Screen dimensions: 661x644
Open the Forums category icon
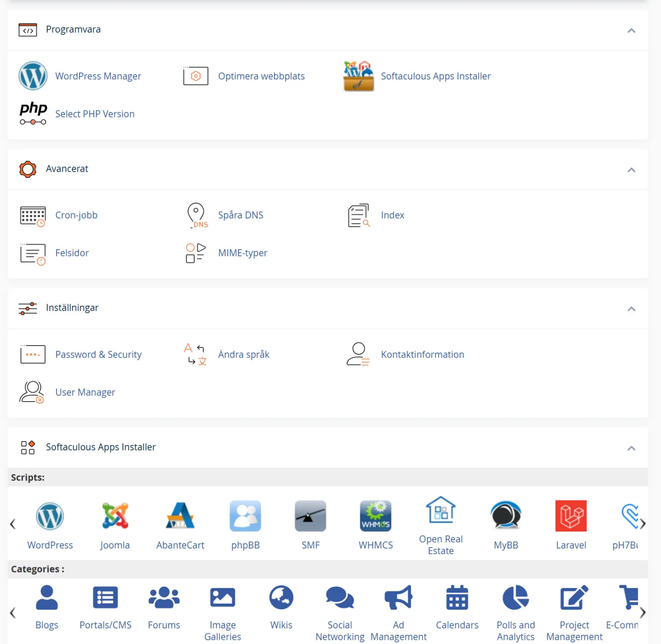coord(164,597)
